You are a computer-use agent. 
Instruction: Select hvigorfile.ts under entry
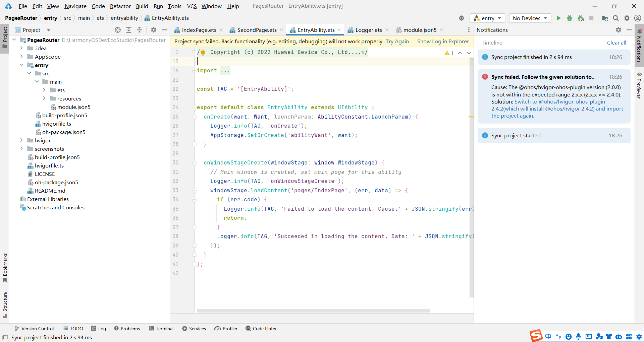pos(56,124)
